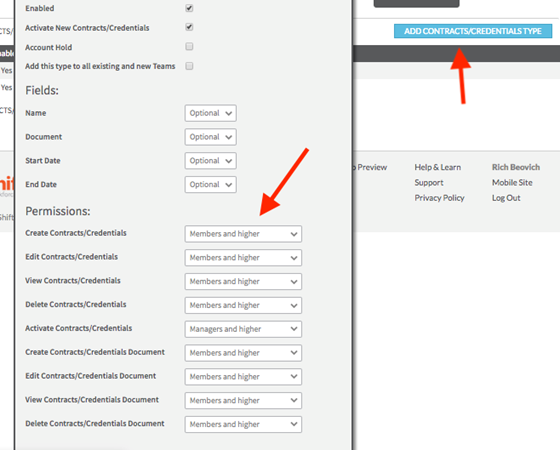
Task: Expand View Contracts/Credentials permission dropdown
Action: [243, 281]
